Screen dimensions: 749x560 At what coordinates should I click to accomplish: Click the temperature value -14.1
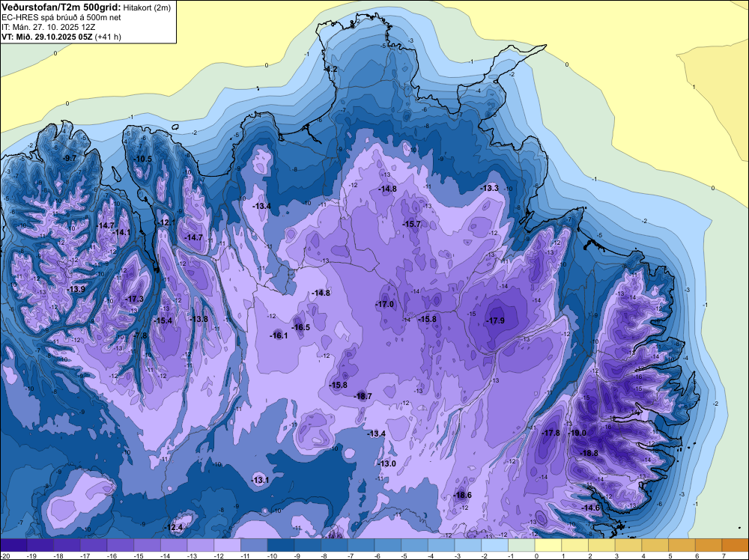tap(122, 232)
